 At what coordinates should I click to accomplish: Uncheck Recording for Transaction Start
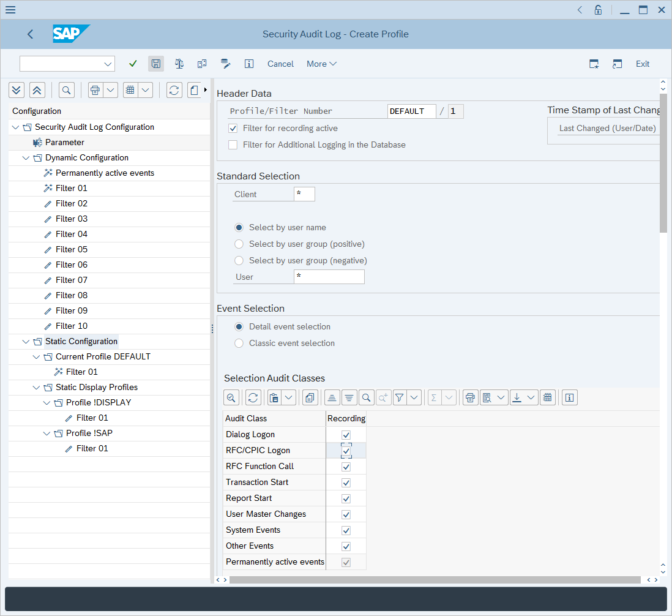pyautogui.click(x=346, y=483)
